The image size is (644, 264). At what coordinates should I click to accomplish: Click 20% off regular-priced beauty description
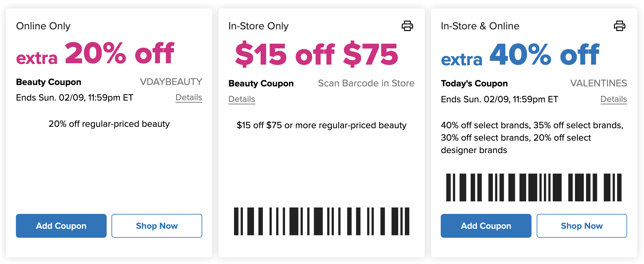click(x=109, y=124)
